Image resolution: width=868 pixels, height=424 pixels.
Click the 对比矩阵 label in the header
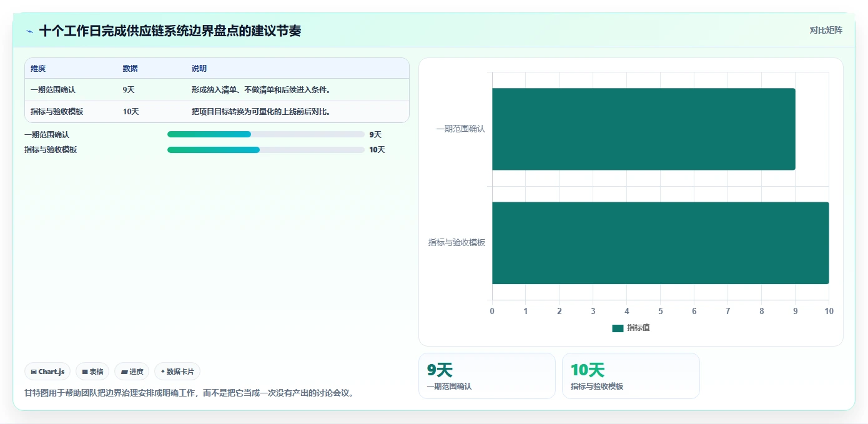(826, 30)
